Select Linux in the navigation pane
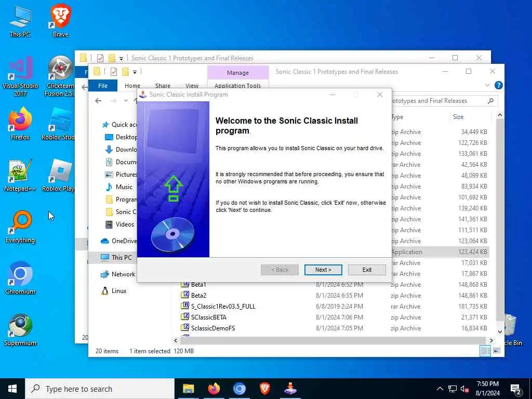The image size is (532, 399). click(x=114, y=291)
